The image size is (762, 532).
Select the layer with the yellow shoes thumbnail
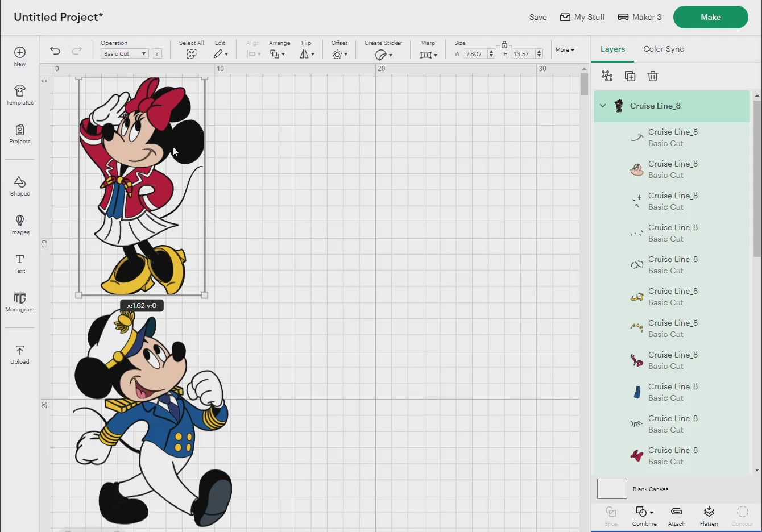672,297
